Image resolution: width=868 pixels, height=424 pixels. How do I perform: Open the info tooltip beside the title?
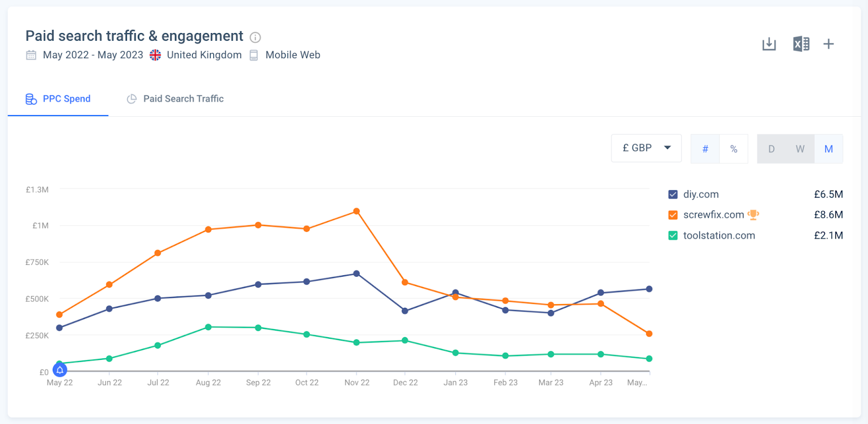click(255, 37)
